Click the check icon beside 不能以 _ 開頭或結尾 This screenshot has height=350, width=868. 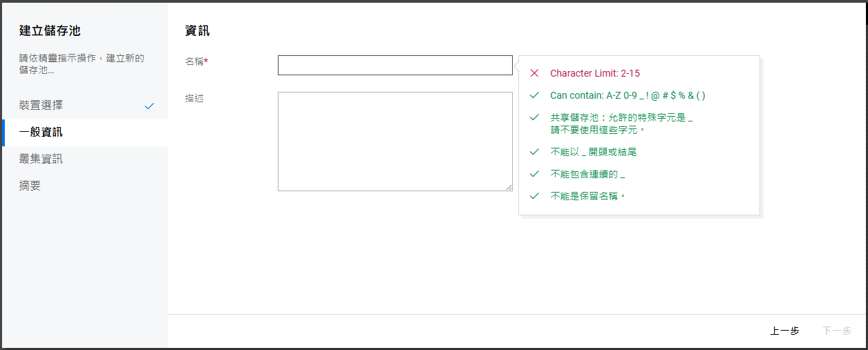534,152
